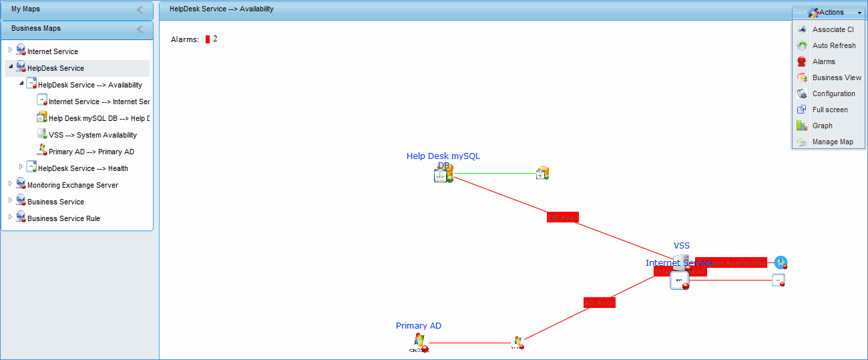This screenshot has width=868, height=360.
Task: Click database icon linked to Help Desk mySQL
Action: pos(542,174)
